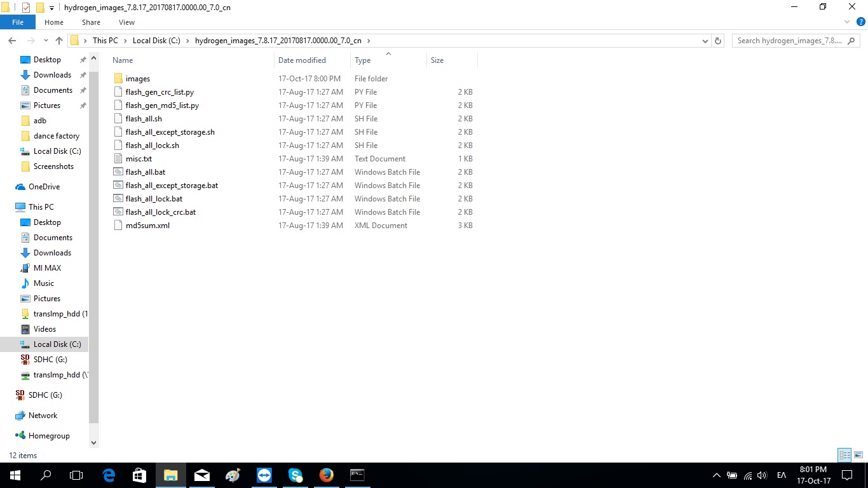Refresh the current folder view

click(x=718, y=41)
